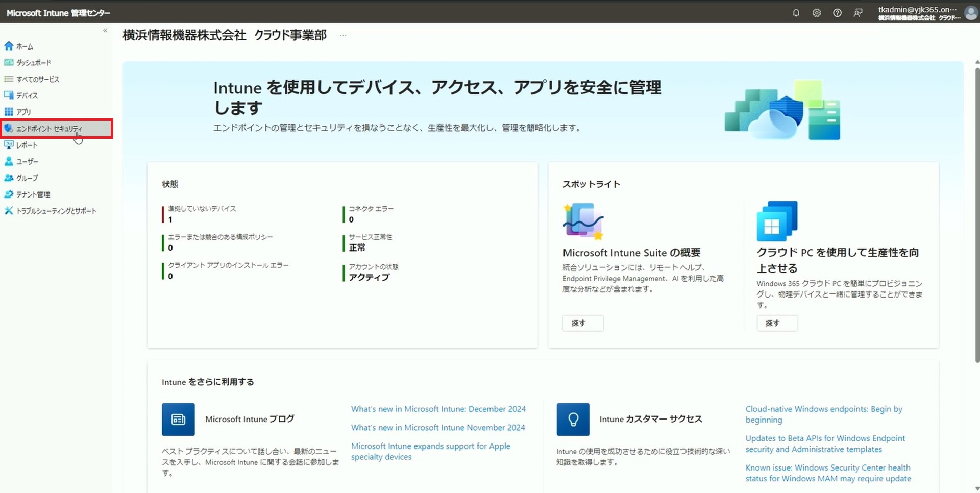
Task: Open デバイス in the navigation menu
Action: click(x=27, y=95)
